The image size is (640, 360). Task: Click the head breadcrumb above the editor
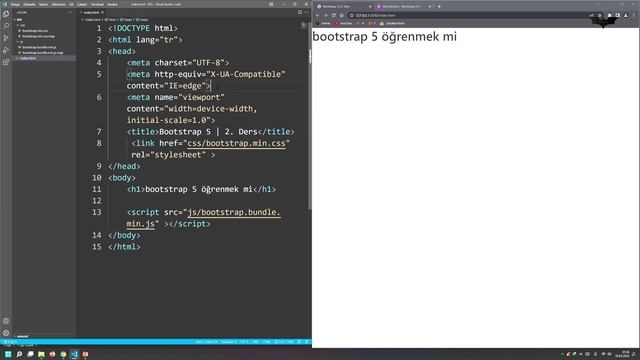click(127, 20)
